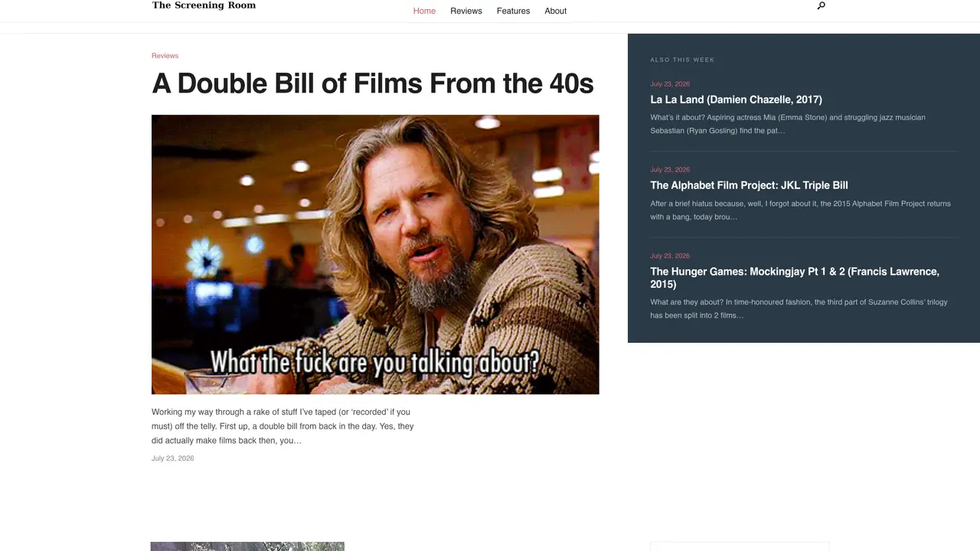Click La La Land excerpt 'What's it about? Aspiring actress'
Image resolution: width=980 pixels, height=551 pixels.
tap(788, 124)
